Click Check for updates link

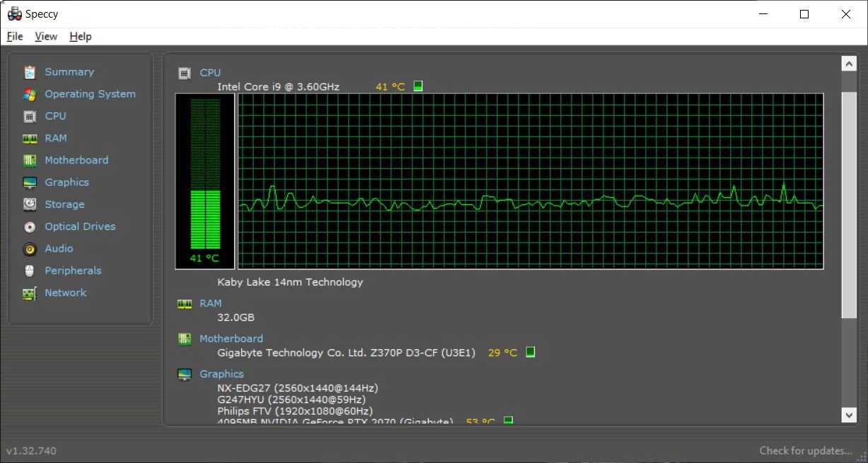coord(806,450)
